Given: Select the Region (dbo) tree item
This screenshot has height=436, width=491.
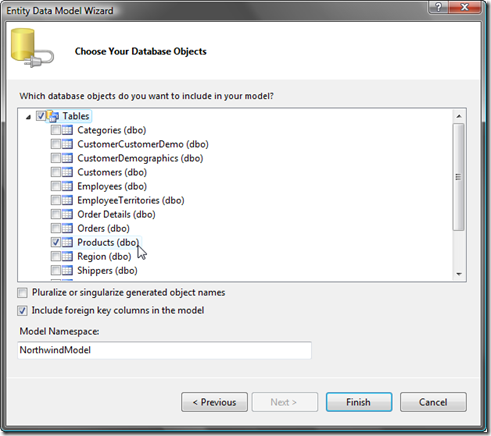Looking at the screenshot, I should pos(104,256).
